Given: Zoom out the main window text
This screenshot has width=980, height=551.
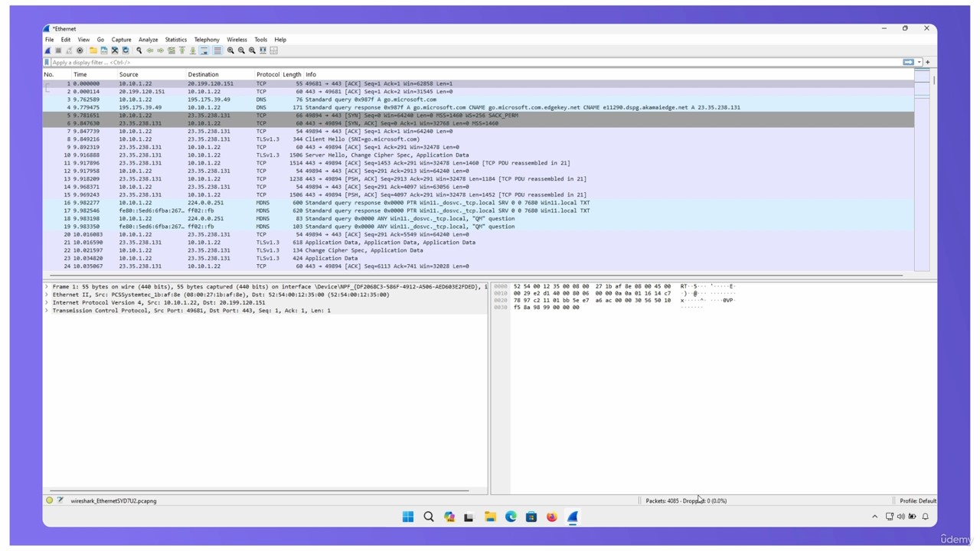Looking at the screenshot, I should pos(241,51).
